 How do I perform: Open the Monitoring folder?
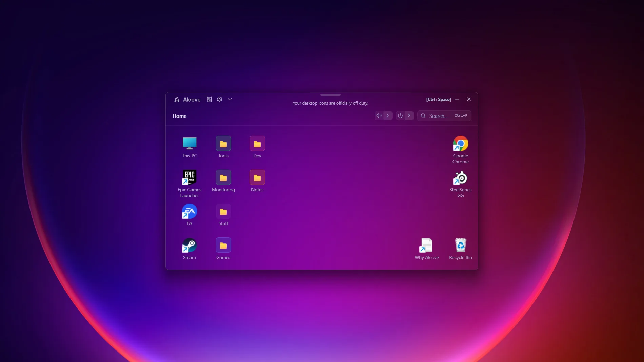[x=223, y=181]
